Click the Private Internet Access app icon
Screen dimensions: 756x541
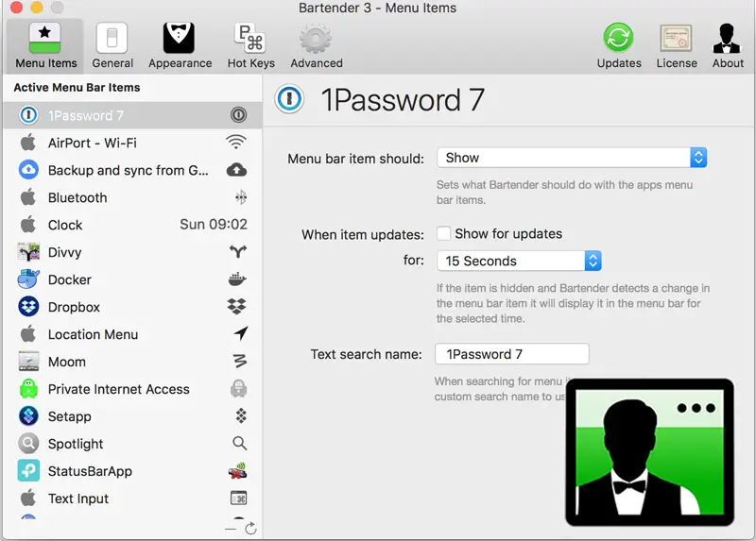coord(28,388)
